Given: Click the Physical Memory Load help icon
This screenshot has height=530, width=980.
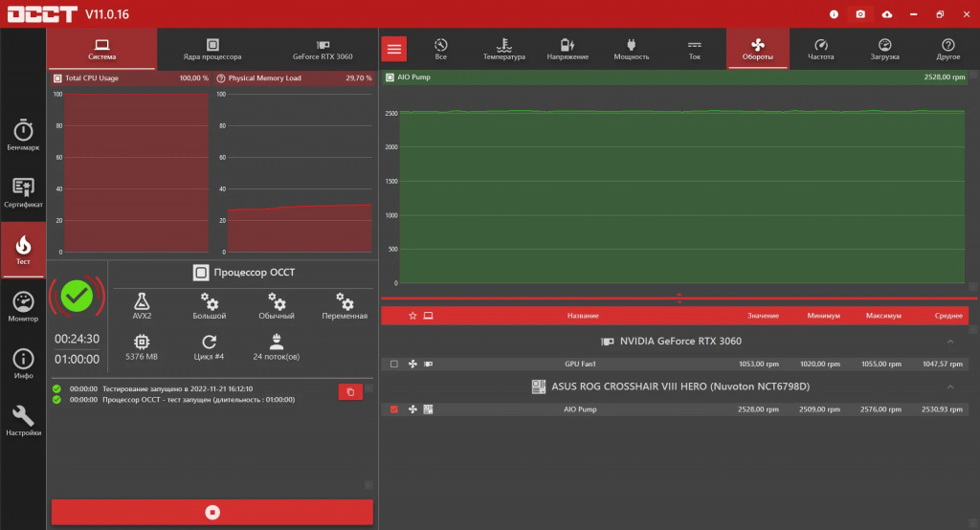Looking at the screenshot, I should point(221,78).
